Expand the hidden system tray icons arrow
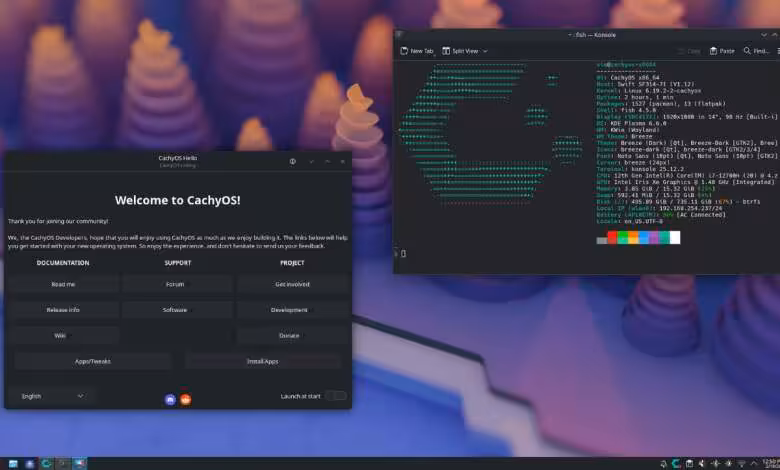This screenshot has height=470, width=780. click(754, 464)
